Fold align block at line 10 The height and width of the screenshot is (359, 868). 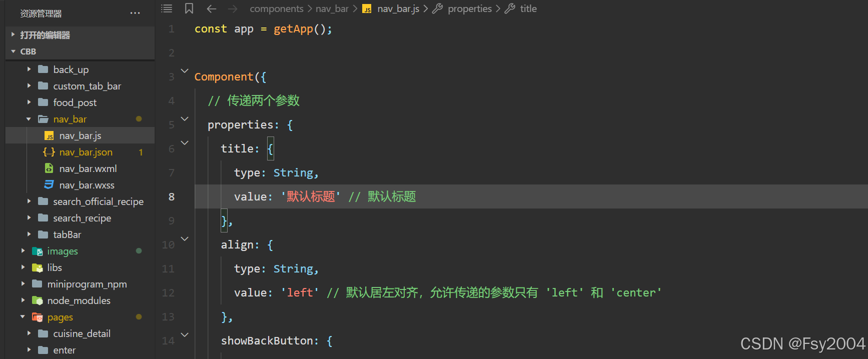(x=185, y=239)
